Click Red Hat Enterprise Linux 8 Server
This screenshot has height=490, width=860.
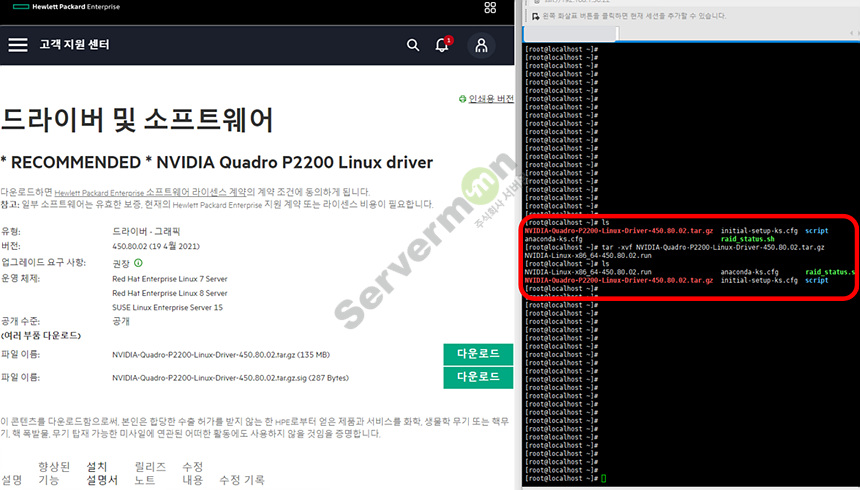point(169,293)
